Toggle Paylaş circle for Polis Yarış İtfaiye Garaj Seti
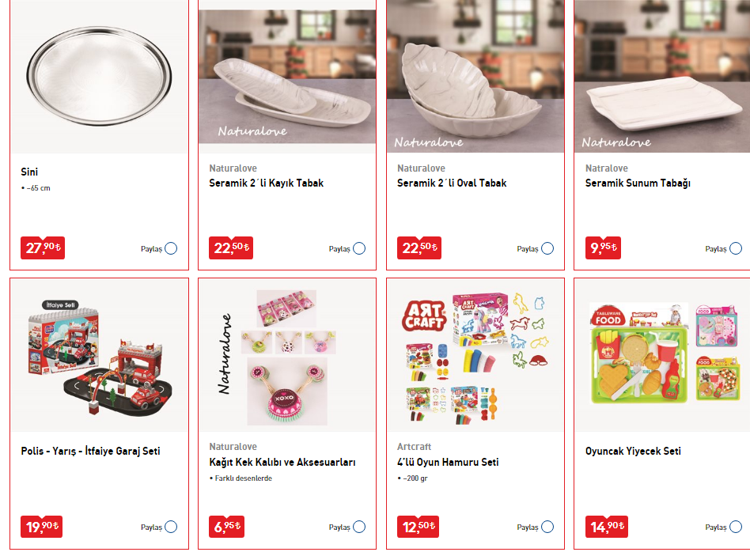 coord(171,527)
